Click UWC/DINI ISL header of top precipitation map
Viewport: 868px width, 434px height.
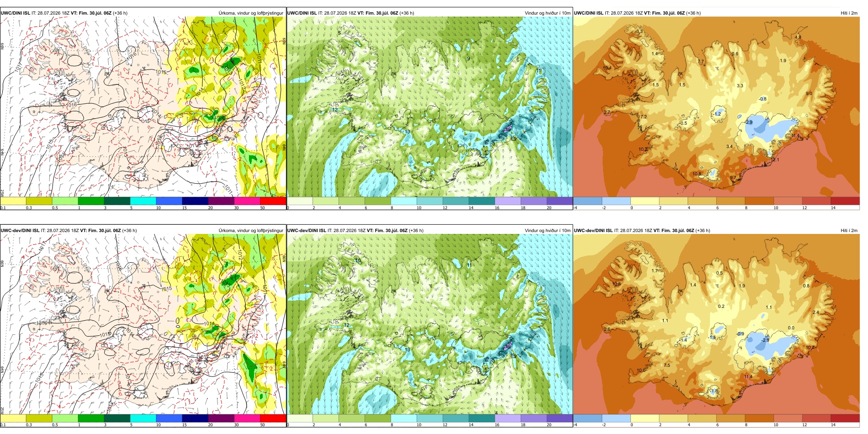tap(16, 13)
